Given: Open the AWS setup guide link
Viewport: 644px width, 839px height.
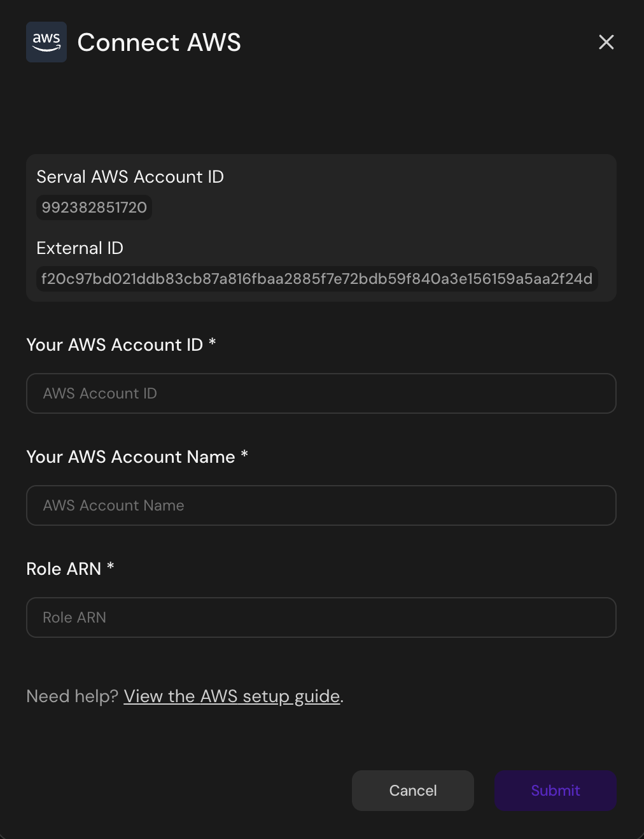Looking at the screenshot, I should [232, 696].
